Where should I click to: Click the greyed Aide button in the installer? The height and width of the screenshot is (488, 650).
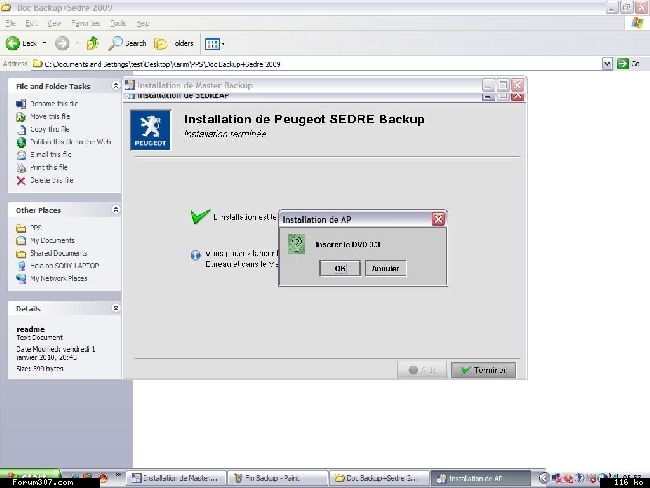(x=422, y=370)
